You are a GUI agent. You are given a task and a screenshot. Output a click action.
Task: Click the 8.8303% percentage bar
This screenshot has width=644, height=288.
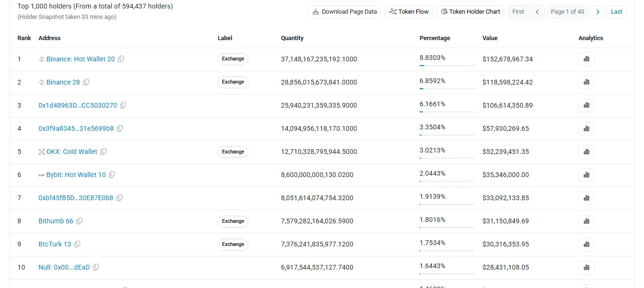click(447, 66)
